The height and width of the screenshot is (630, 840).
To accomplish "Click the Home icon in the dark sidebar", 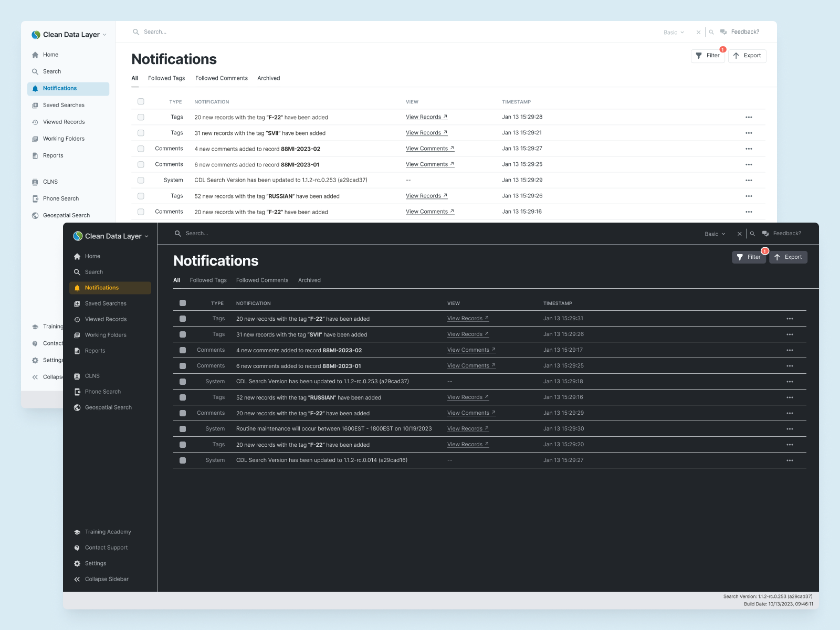I will (77, 256).
